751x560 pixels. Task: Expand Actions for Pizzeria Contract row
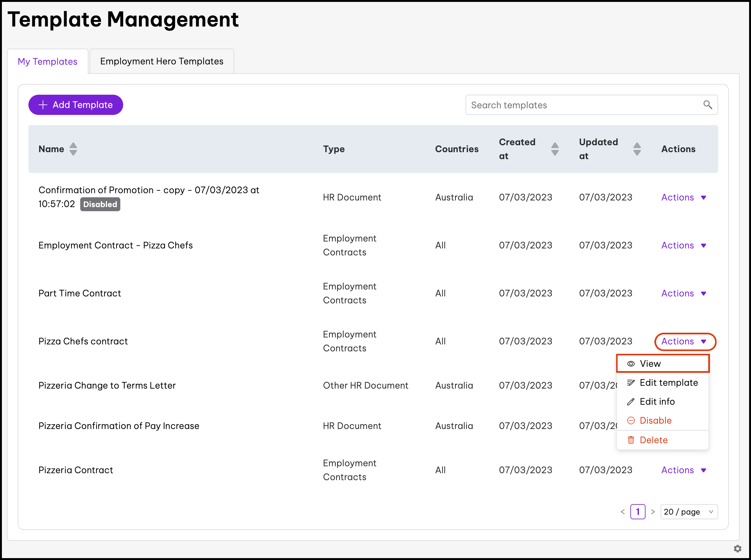tap(683, 470)
